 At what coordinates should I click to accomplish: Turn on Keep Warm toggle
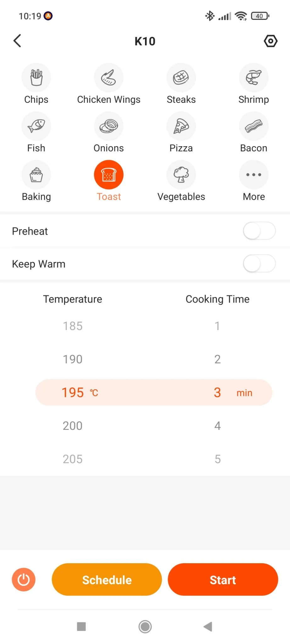tap(259, 264)
